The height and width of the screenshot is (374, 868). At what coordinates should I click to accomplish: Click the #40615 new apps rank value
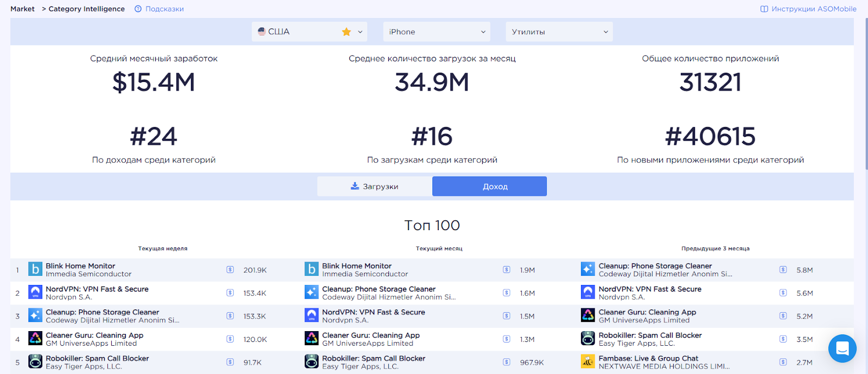pyautogui.click(x=710, y=136)
